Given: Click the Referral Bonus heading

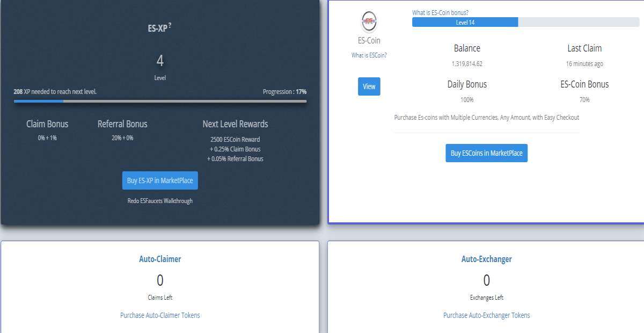Looking at the screenshot, I should coord(122,124).
